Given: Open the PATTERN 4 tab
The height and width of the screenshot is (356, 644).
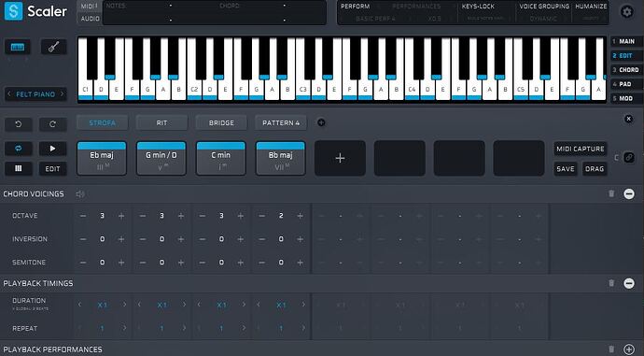Looking at the screenshot, I should [x=281, y=122].
